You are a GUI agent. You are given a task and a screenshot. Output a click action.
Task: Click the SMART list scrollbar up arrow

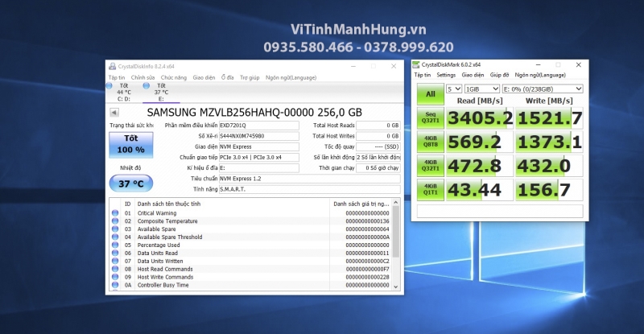click(396, 203)
